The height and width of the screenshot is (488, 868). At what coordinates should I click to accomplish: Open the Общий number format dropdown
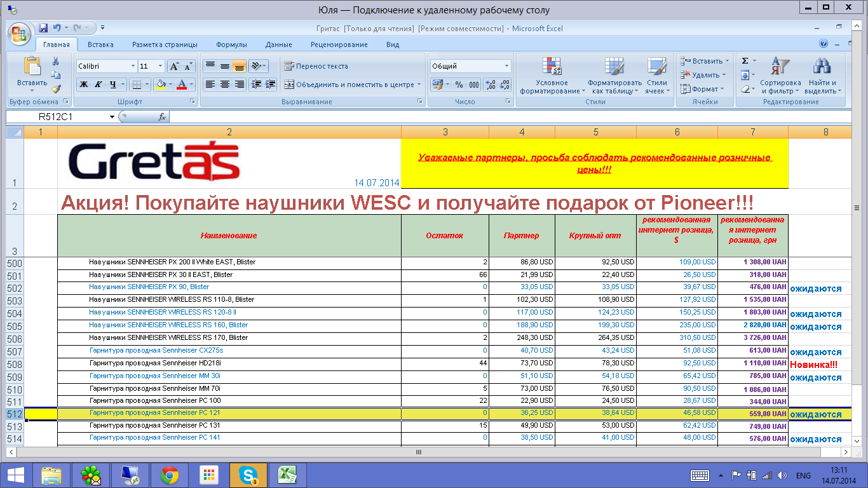click(507, 66)
